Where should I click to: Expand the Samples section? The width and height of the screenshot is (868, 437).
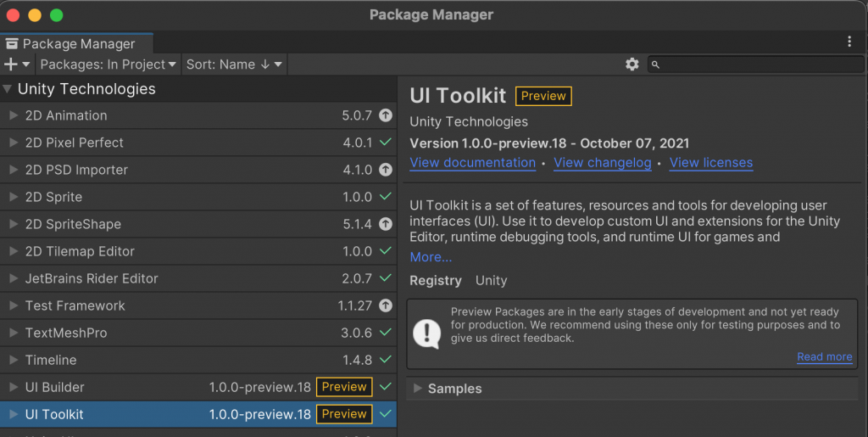point(418,389)
